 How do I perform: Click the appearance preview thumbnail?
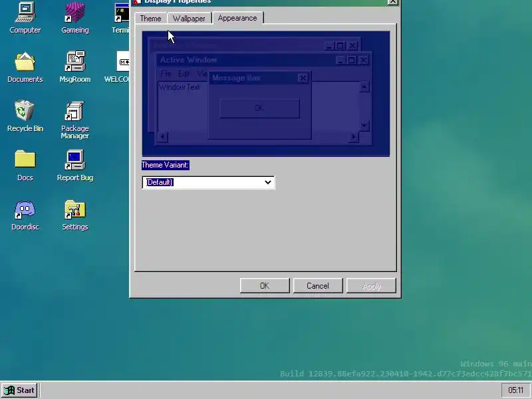coord(265,94)
